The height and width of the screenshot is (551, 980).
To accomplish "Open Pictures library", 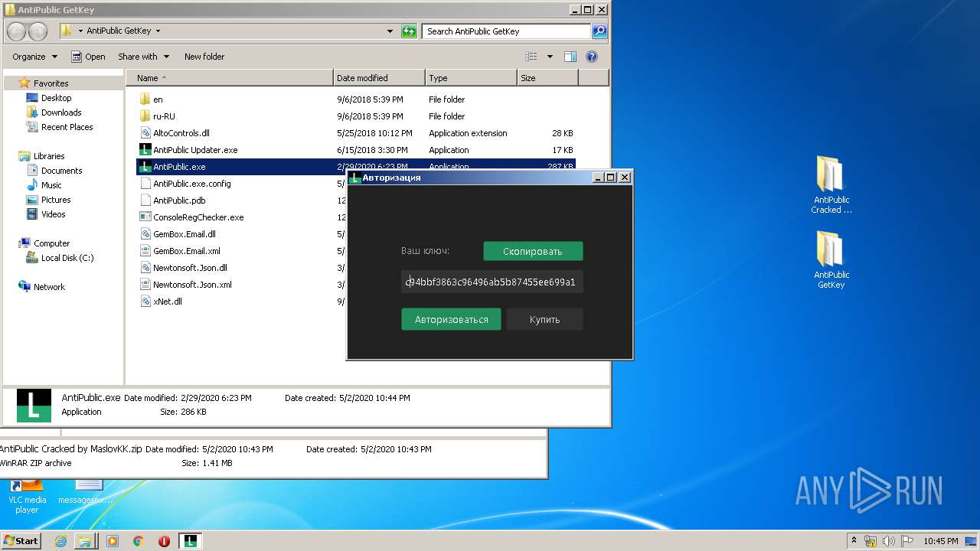I will [x=56, y=200].
